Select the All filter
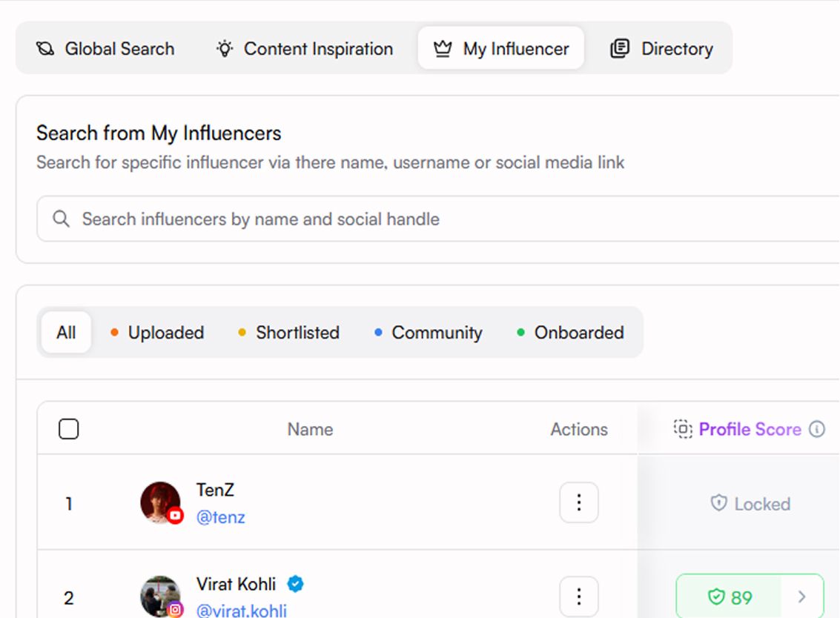The image size is (840, 618). (x=66, y=333)
